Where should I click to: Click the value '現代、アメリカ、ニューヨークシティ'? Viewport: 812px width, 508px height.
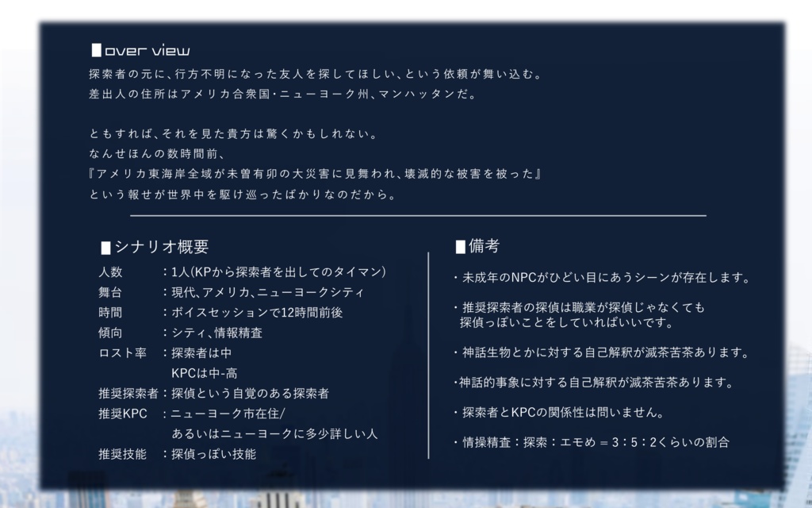[268, 292]
